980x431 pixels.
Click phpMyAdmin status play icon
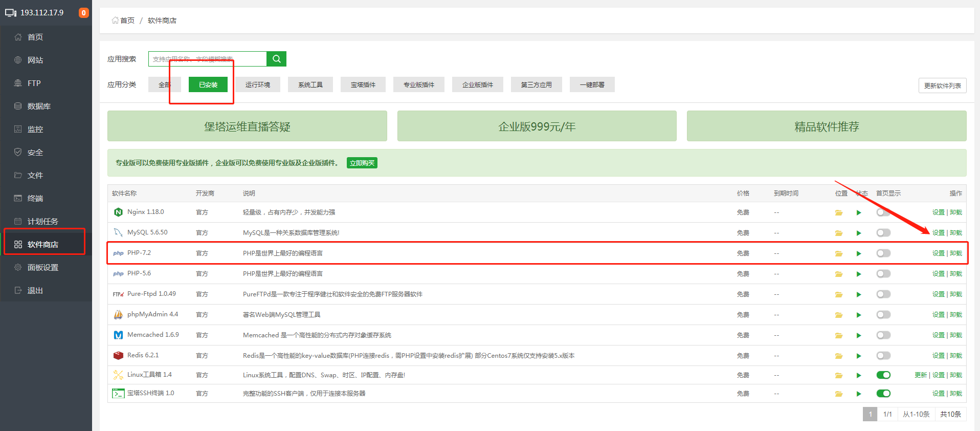tap(859, 315)
